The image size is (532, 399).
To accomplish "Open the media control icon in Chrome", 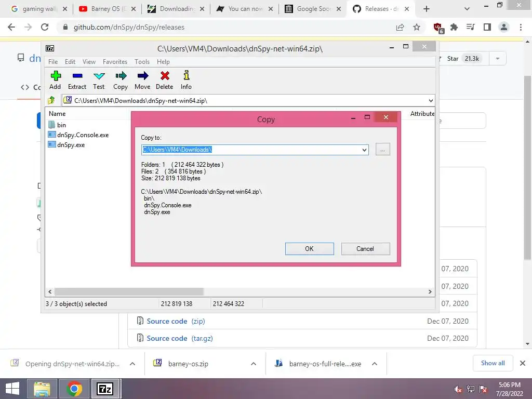I will pyautogui.click(x=471, y=27).
